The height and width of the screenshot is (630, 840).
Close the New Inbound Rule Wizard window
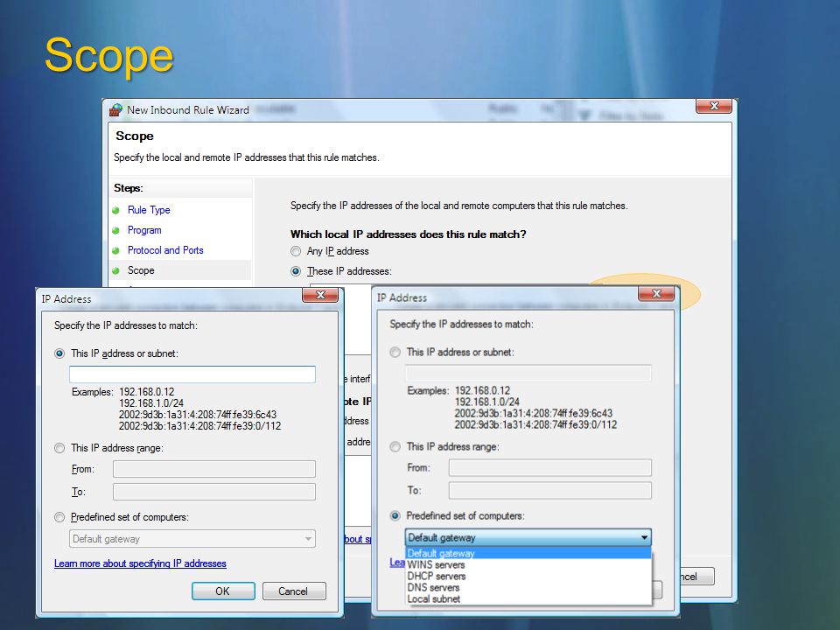(714, 106)
